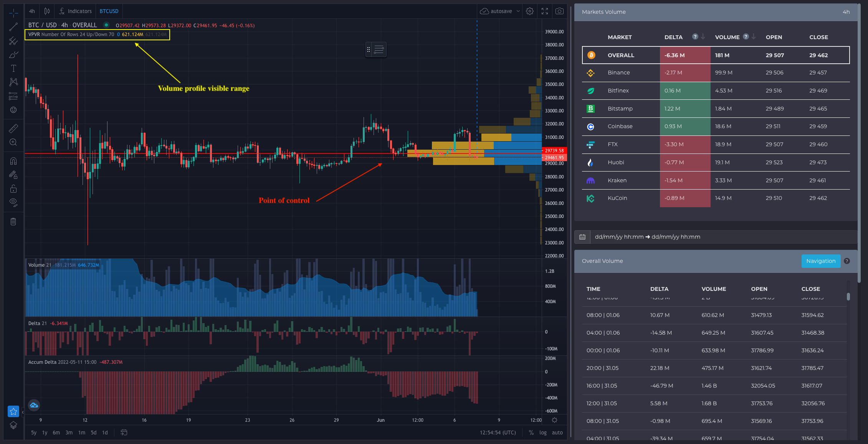This screenshot has width=868, height=444.
Task: Select the trend line drawing tool
Action: pyautogui.click(x=13, y=27)
